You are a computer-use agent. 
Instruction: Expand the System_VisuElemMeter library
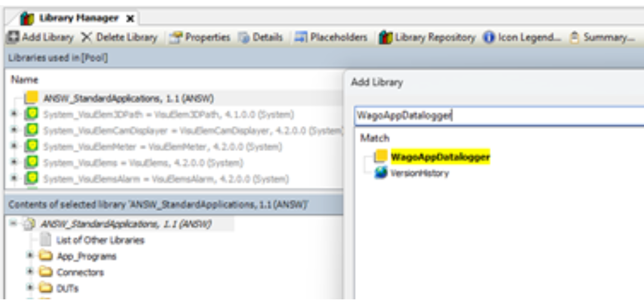tap(15, 146)
